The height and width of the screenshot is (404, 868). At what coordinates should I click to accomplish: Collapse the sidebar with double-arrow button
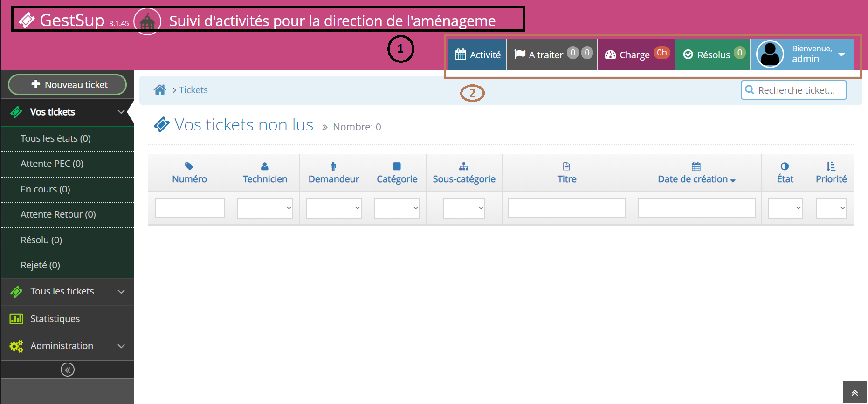pyautogui.click(x=68, y=370)
